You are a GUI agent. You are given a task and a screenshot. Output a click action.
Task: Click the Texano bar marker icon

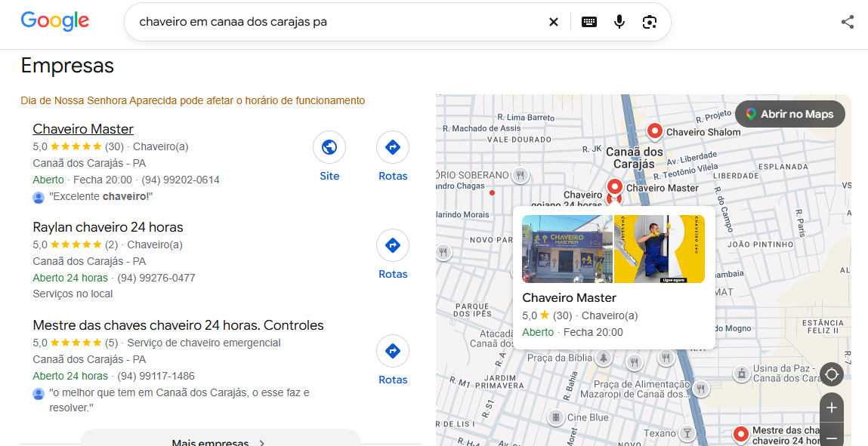pyautogui.click(x=687, y=432)
